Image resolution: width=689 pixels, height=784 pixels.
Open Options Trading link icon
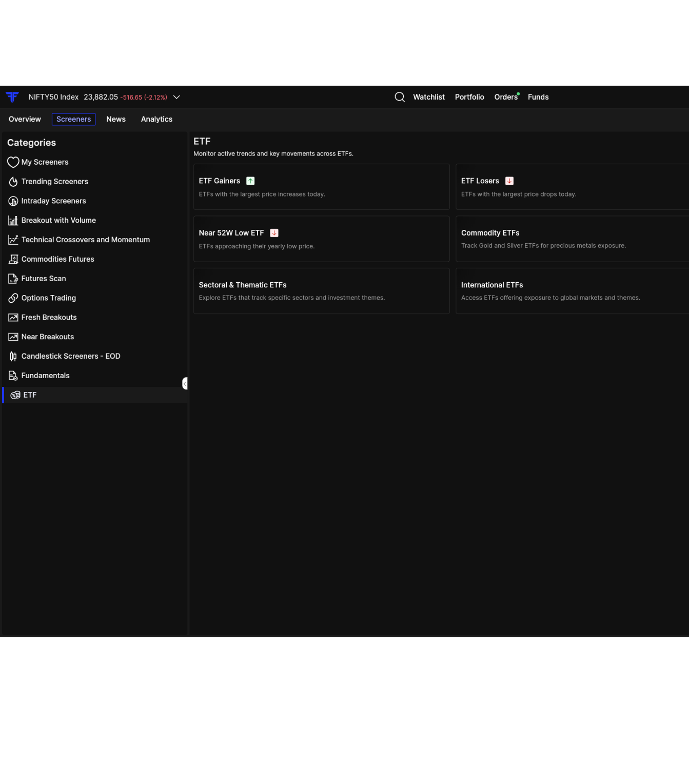click(x=13, y=298)
